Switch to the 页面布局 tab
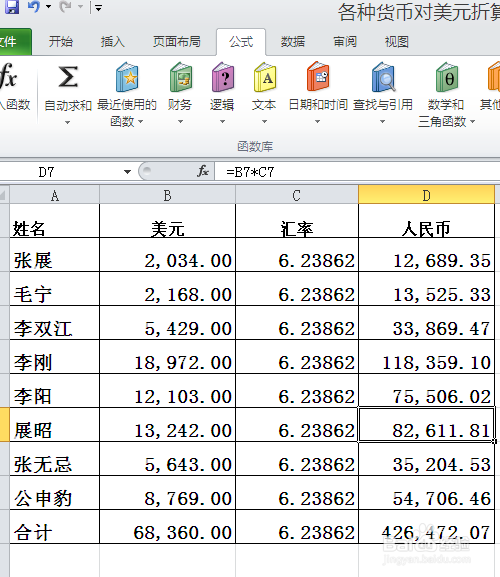Viewport: 500px width, 577px height. click(177, 42)
